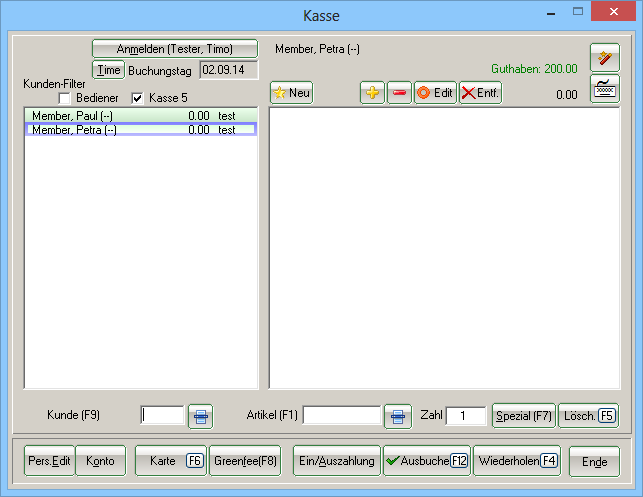The height and width of the screenshot is (497, 643).
Task: Open the magic wand tool button
Action: [604, 57]
